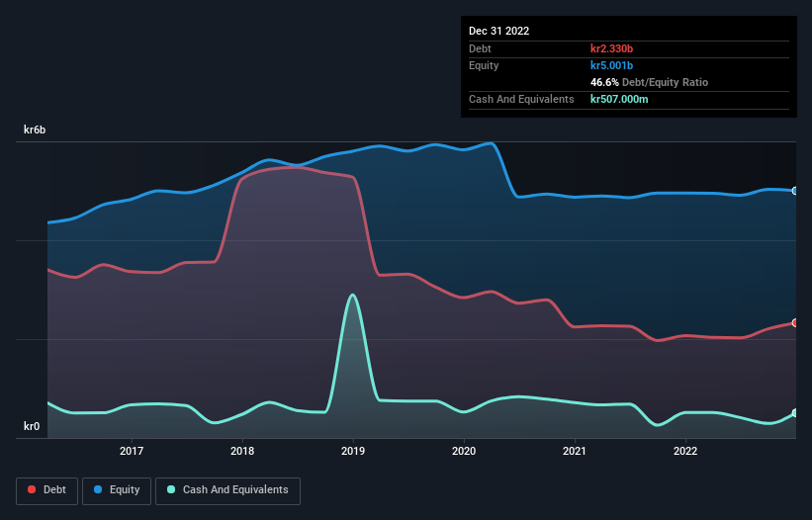Click the blue Equity legend dot
Screen dimensions: 812x520
[98, 489]
